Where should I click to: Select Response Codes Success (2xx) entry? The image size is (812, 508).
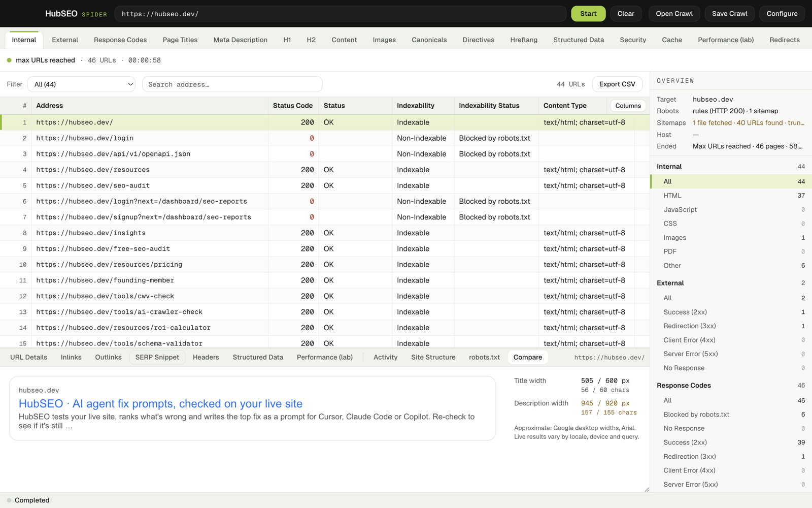(731, 442)
